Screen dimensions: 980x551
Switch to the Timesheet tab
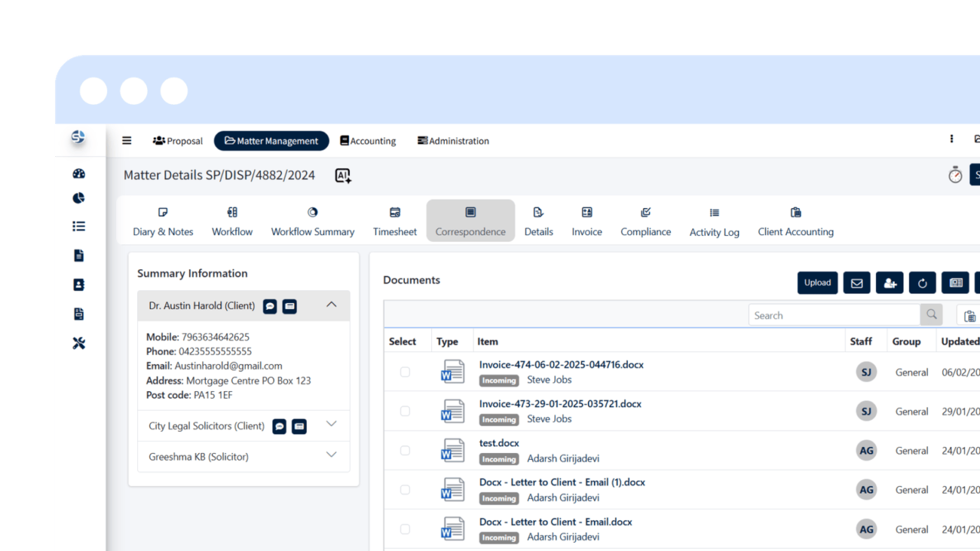(394, 220)
